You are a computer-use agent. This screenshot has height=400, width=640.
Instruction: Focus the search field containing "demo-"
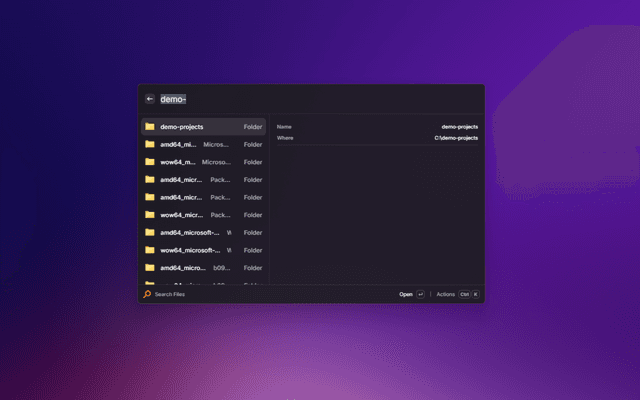300,99
